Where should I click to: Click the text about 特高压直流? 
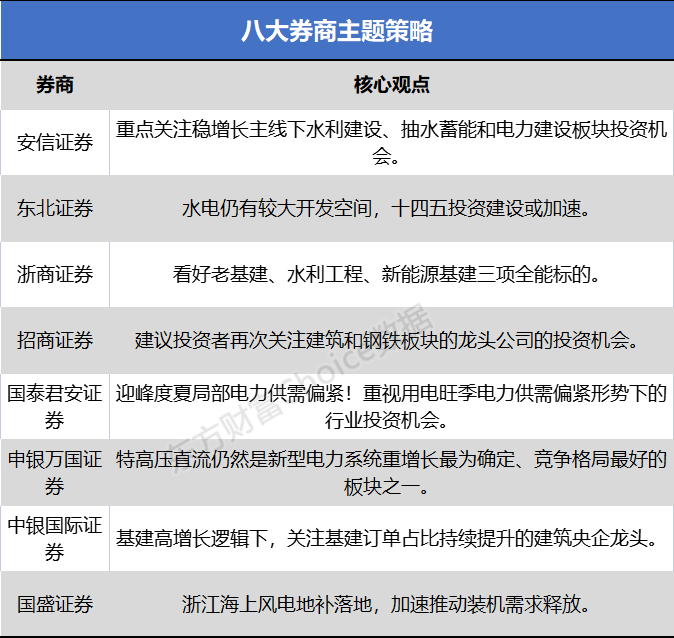[x=392, y=472]
